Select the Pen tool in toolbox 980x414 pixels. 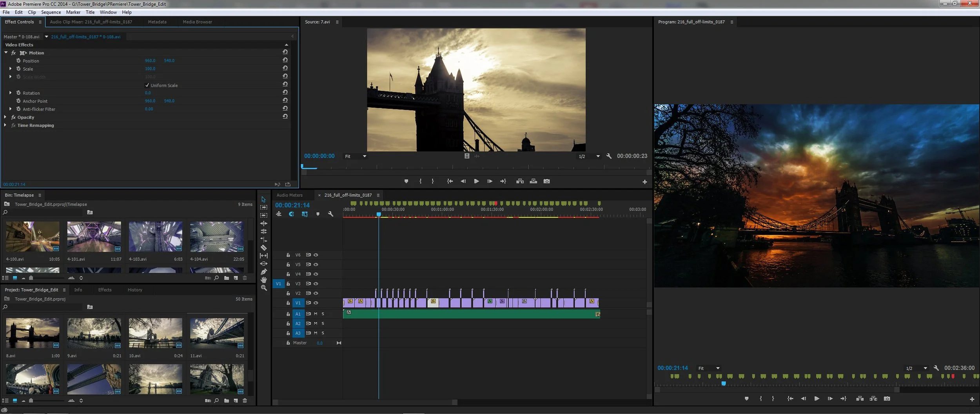(x=264, y=272)
